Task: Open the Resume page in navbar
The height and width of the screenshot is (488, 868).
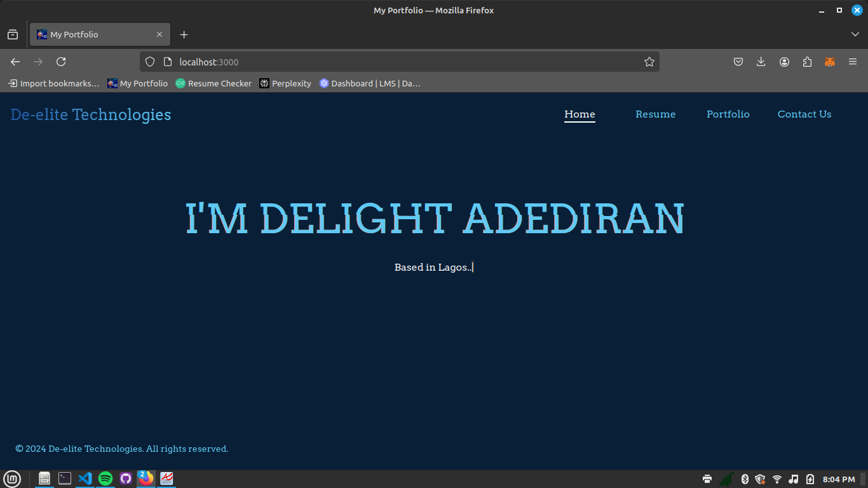Action: pyautogui.click(x=655, y=114)
